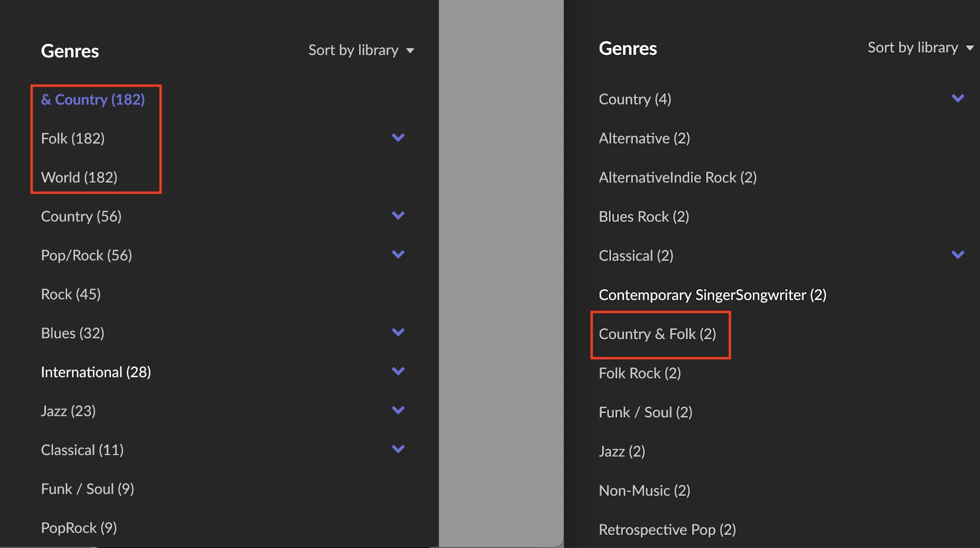Open the Folk Rock (2) genre
980x548 pixels.
(x=640, y=373)
